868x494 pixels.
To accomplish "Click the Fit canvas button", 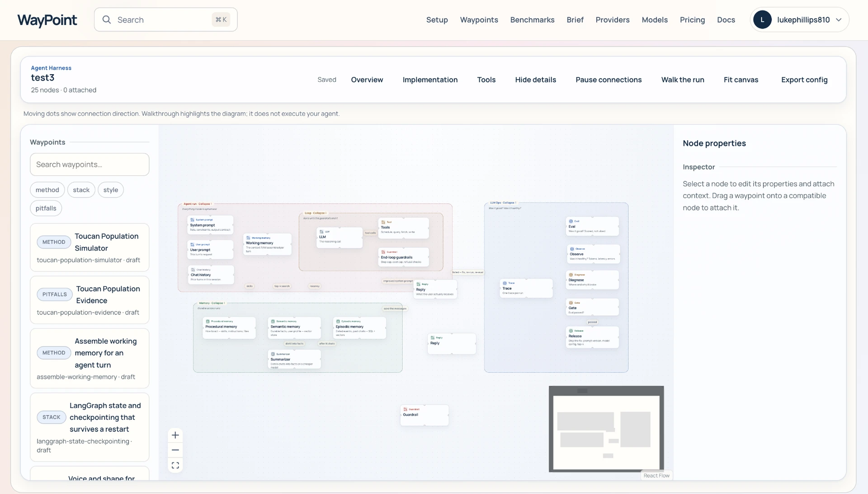I will coord(741,80).
